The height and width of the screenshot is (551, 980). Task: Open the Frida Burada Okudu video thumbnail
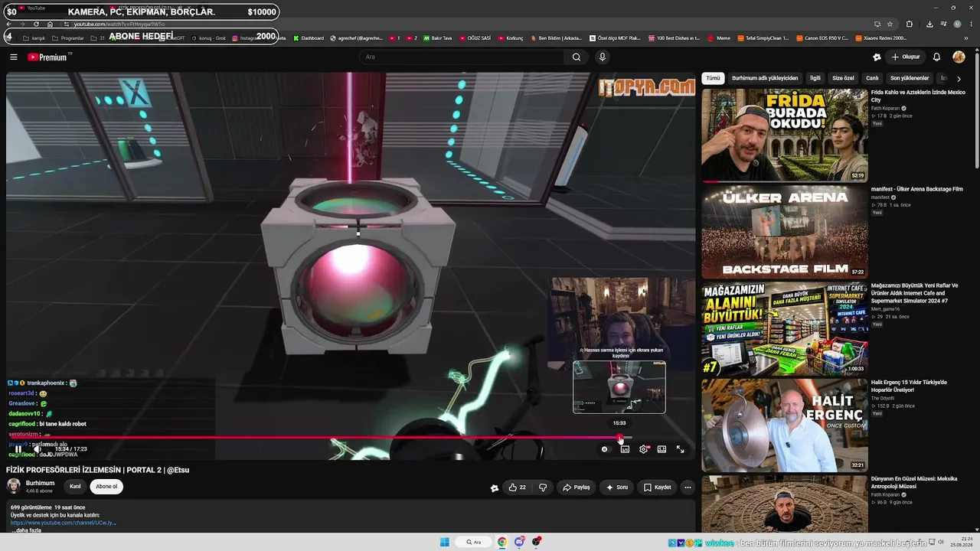(x=785, y=135)
